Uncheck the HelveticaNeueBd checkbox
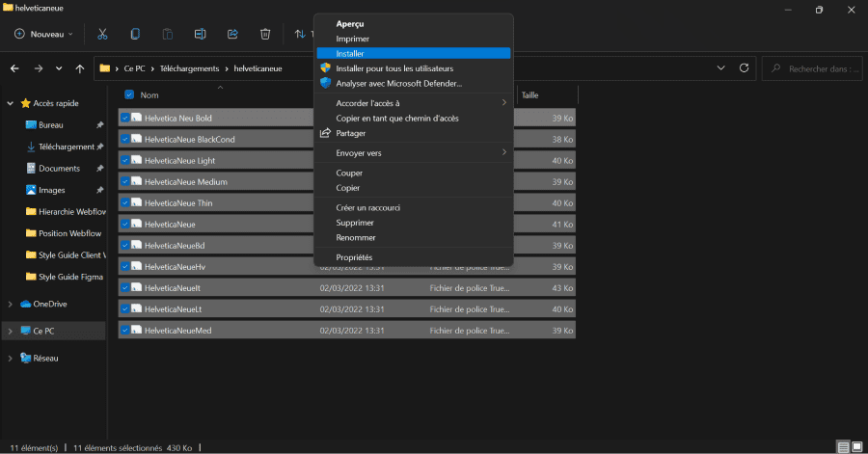The image size is (868, 454). [125, 245]
